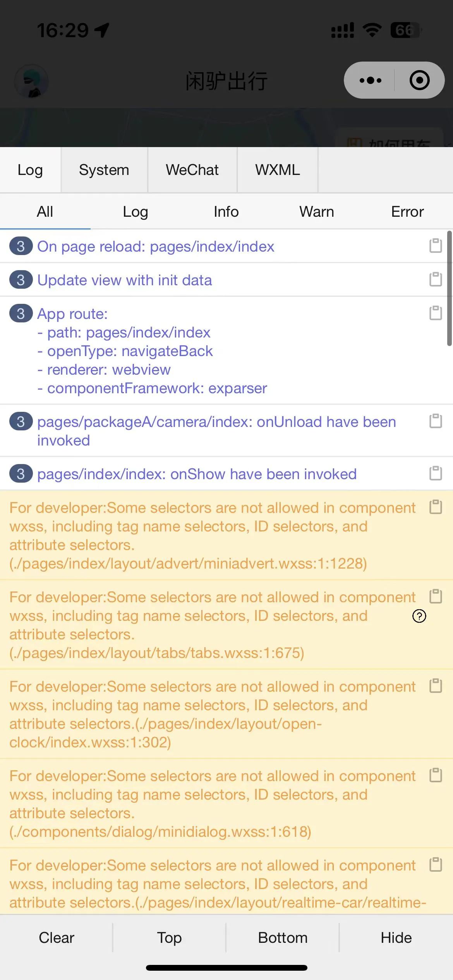Copy the minidialog.wxss warning entry
Viewport: 453px width, 980px height.
tap(436, 775)
